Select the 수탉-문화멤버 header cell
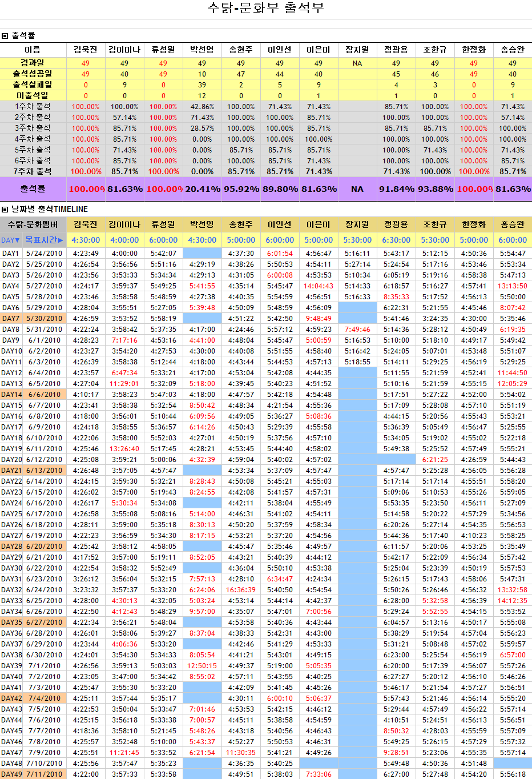 click(33, 224)
